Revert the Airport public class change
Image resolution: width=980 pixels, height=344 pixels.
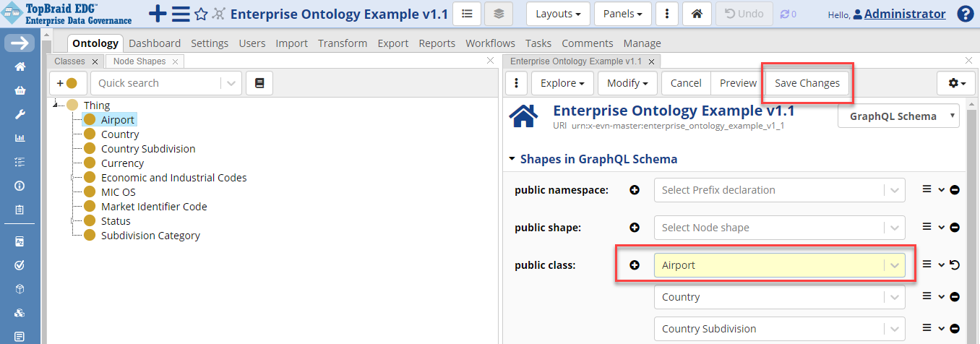(x=955, y=265)
